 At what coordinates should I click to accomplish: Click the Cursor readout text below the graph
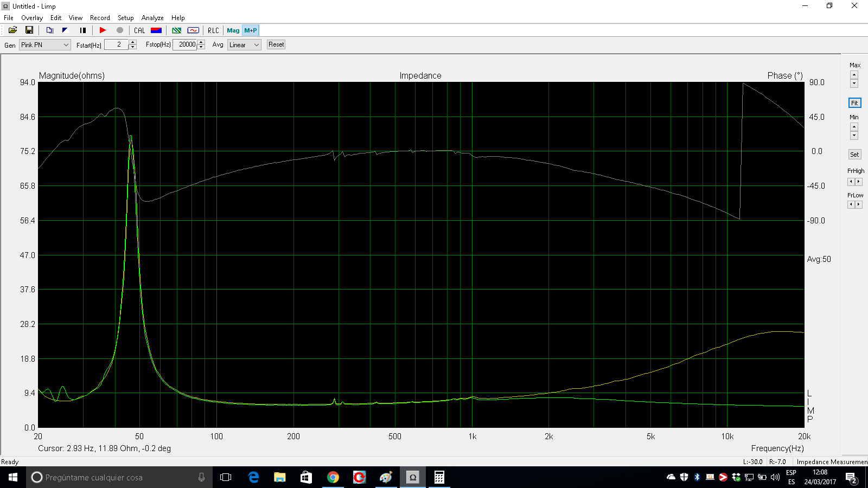pyautogui.click(x=105, y=448)
